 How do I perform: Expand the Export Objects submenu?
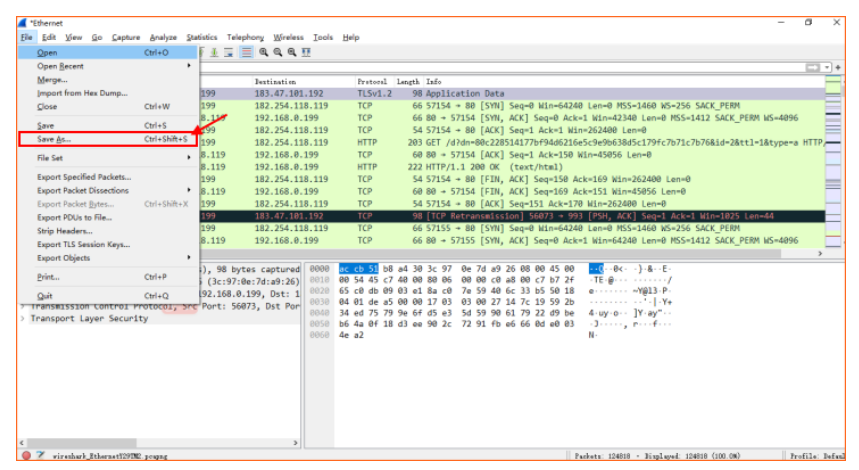[x=64, y=258]
